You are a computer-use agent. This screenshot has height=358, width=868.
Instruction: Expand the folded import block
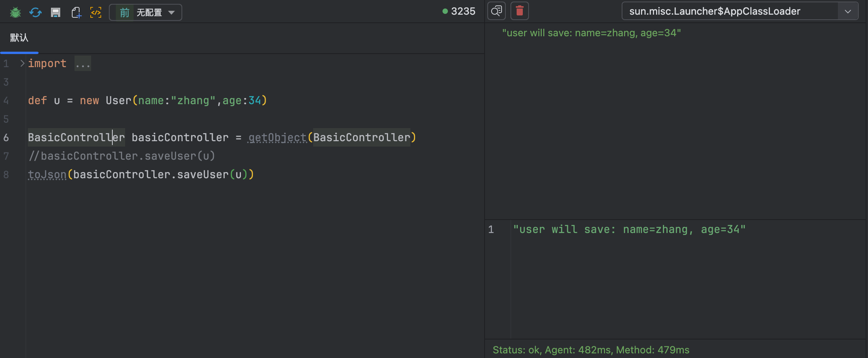(22, 63)
